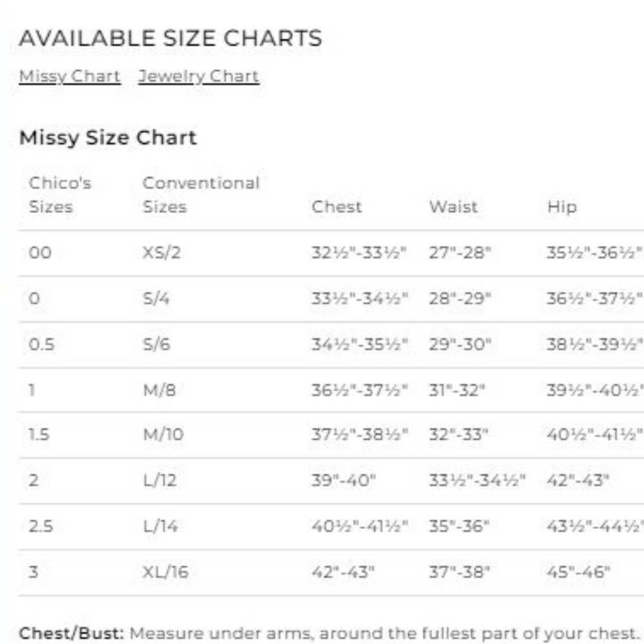Click the Available Size Charts heading

(x=171, y=38)
